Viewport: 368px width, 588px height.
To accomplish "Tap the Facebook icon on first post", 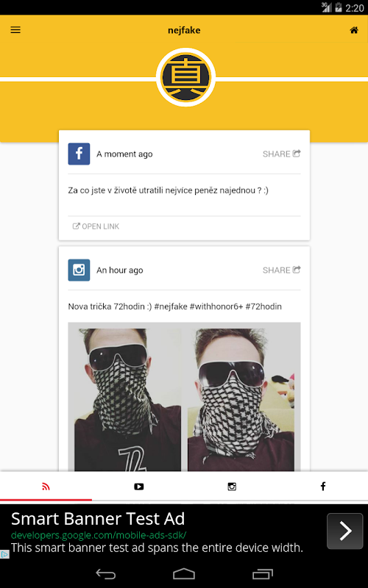I will click(79, 154).
